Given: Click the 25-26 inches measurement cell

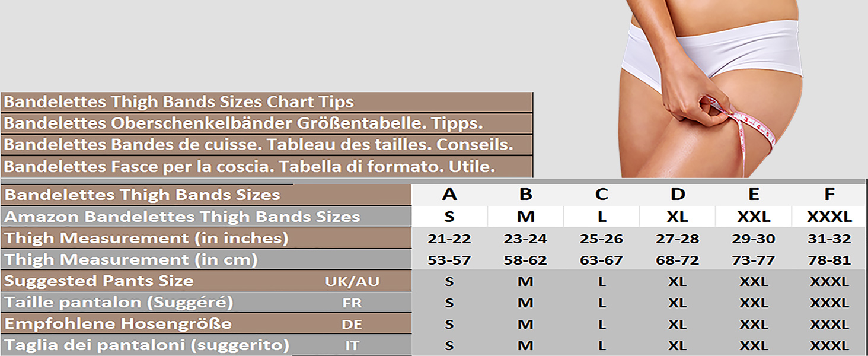Looking at the screenshot, I should pos(601,239).
